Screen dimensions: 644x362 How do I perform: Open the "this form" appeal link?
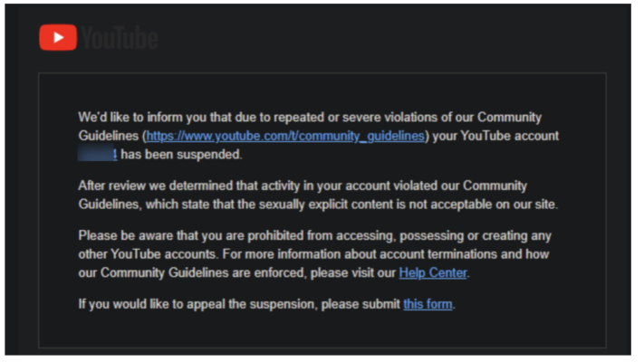[428, 304]
